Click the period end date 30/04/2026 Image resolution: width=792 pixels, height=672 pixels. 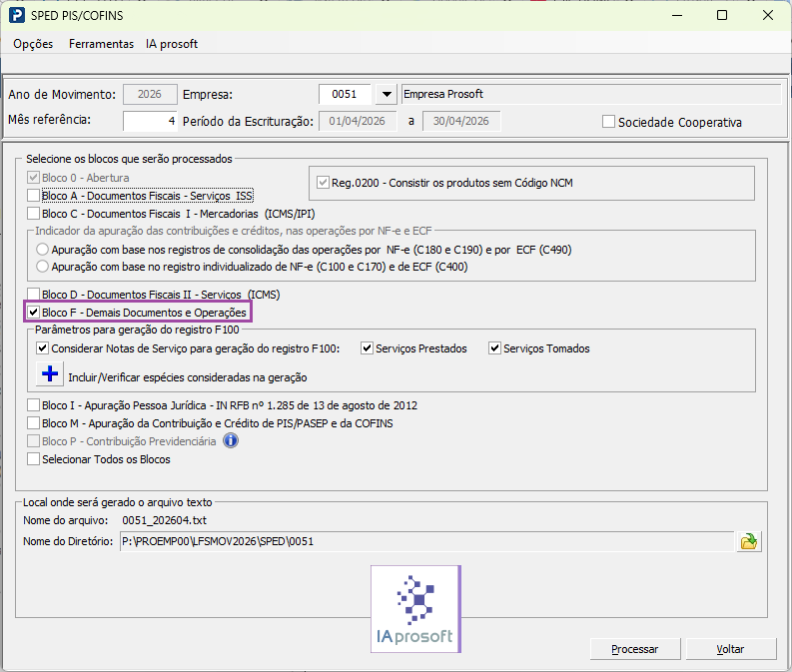click(x=461, y=121)
